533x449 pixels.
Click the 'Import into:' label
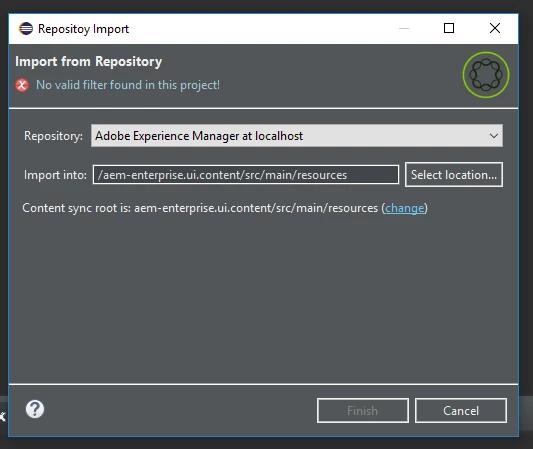[x=55, y=175]
